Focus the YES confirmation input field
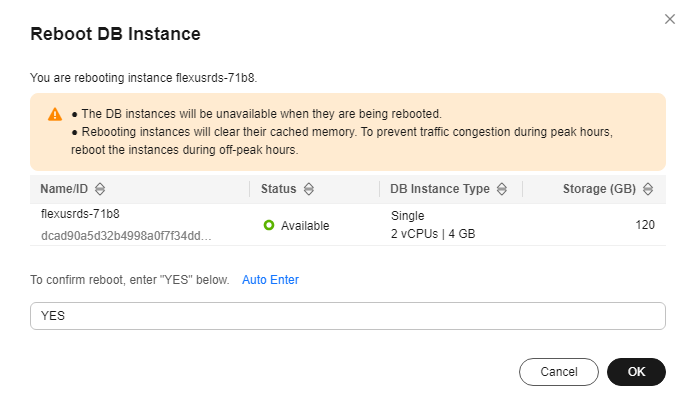This screenshot has height=412, width=695. pyautogui.click(x=347, y=316)
